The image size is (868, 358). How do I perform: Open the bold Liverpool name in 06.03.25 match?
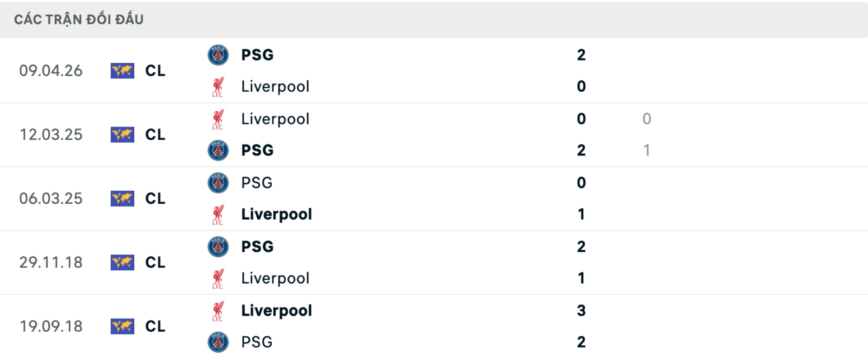pos(276,214)
